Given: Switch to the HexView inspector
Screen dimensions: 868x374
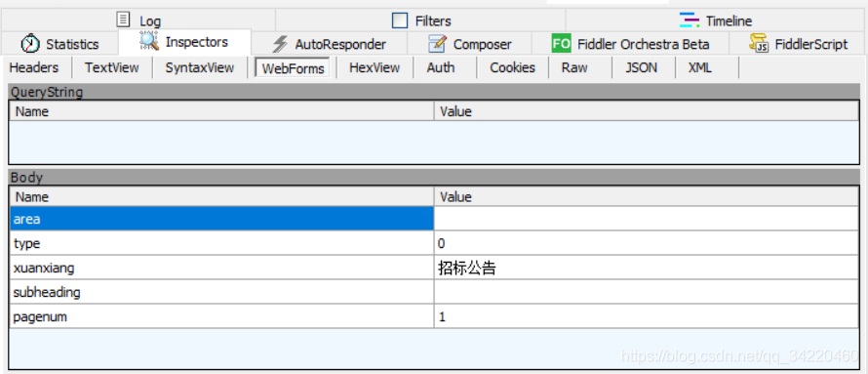Looking at the screenshot, I should [375, 67].
